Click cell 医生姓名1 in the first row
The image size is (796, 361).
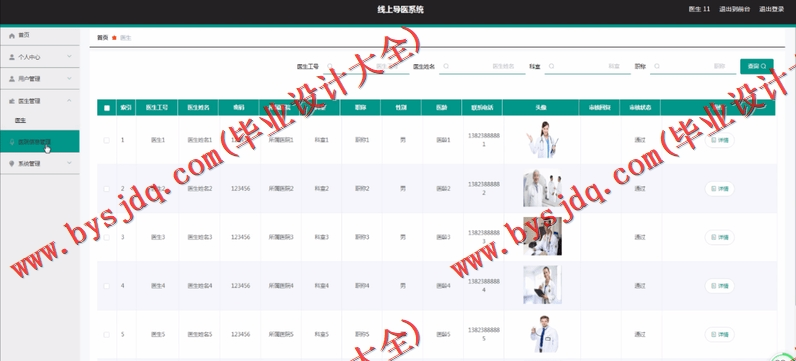(x=200, y=140)
